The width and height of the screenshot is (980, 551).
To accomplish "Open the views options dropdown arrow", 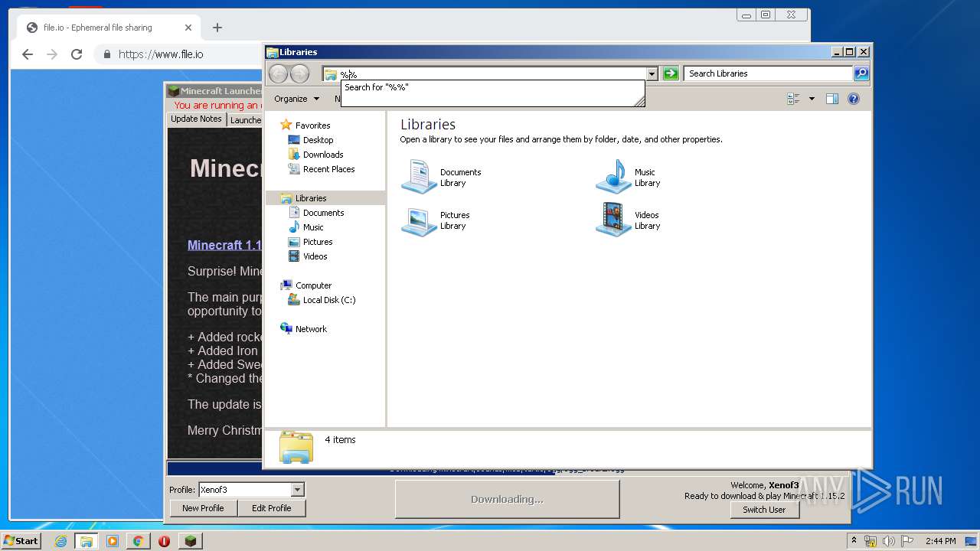I will tap(811, 99).
